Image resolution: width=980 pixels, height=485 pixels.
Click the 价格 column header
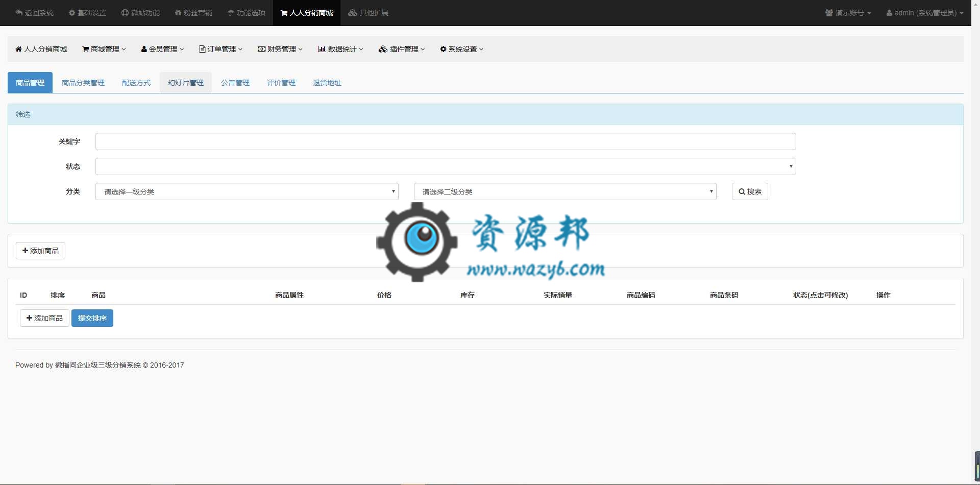[384, 295]
